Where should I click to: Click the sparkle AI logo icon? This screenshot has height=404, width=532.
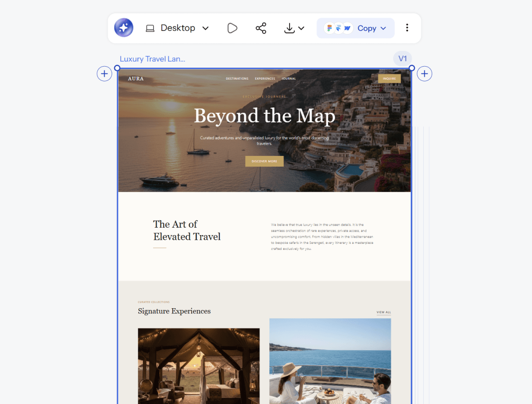(124, 28)
